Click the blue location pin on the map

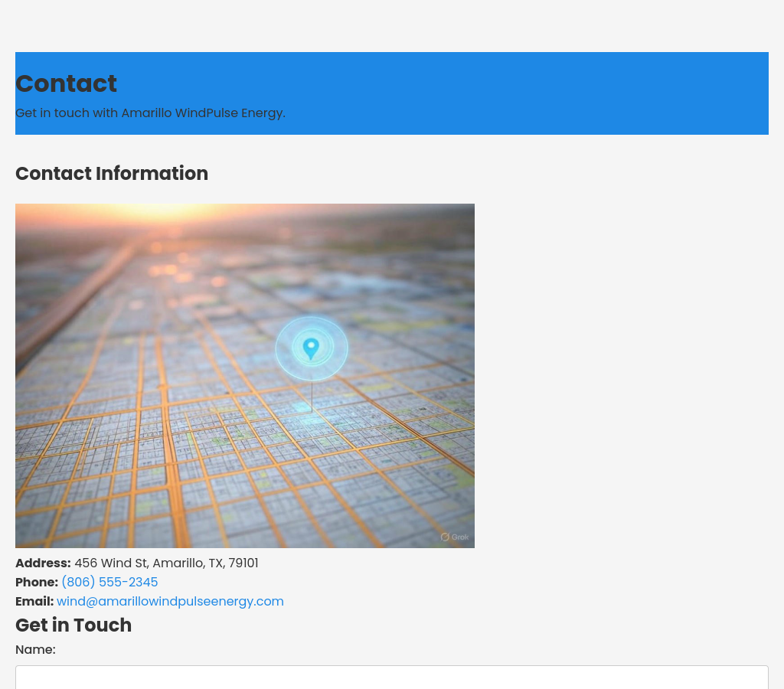(x=311, y=348)
